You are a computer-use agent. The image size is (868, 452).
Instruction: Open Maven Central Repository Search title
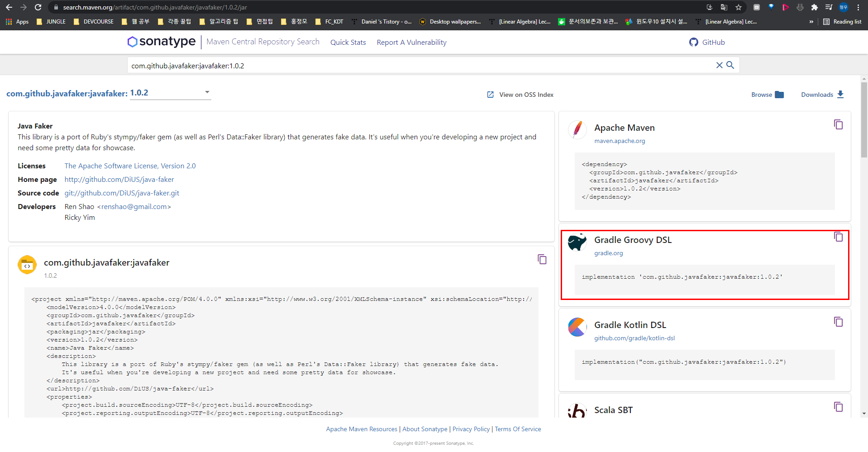[263, 42]
